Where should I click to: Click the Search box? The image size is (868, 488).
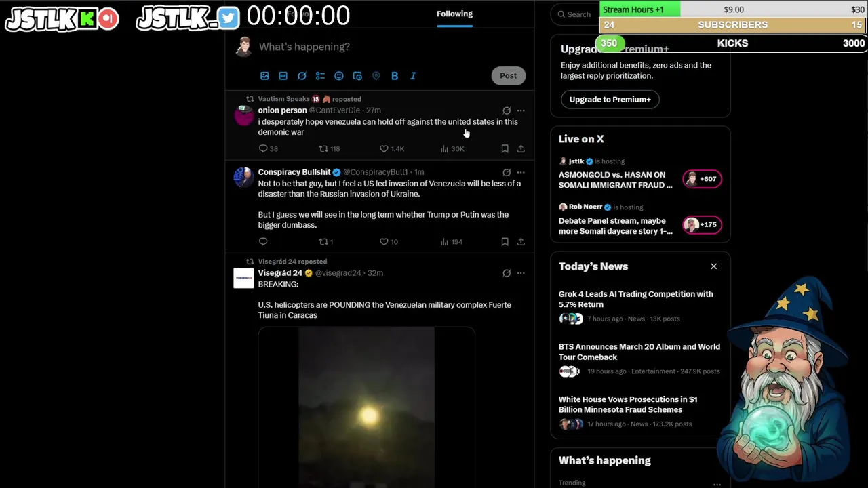point(575,14)
